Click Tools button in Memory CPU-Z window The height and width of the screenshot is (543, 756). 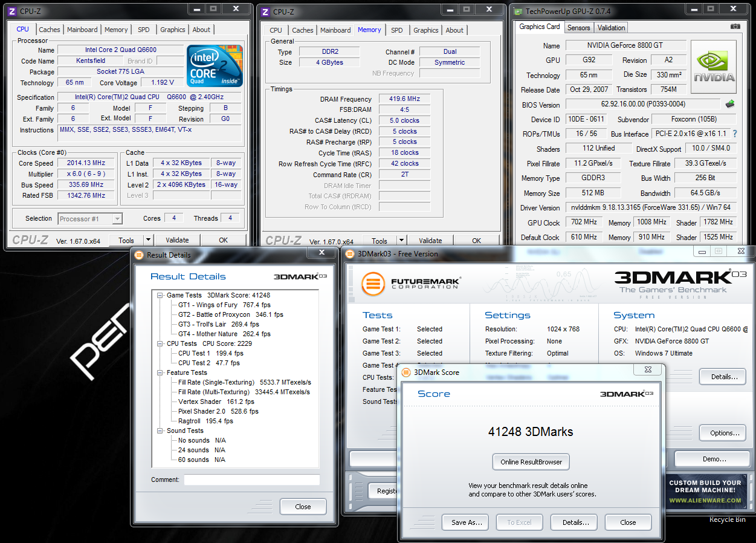(x=380, y=241)
